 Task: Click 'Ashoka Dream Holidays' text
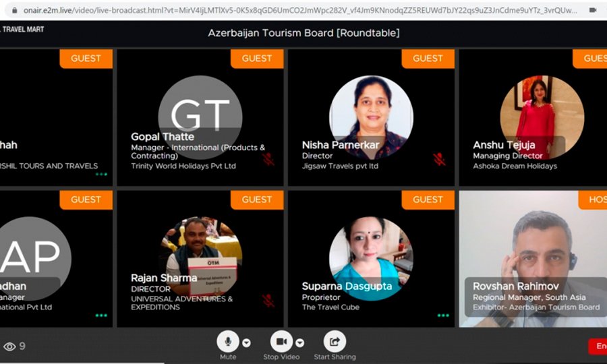tap(515, 166)
